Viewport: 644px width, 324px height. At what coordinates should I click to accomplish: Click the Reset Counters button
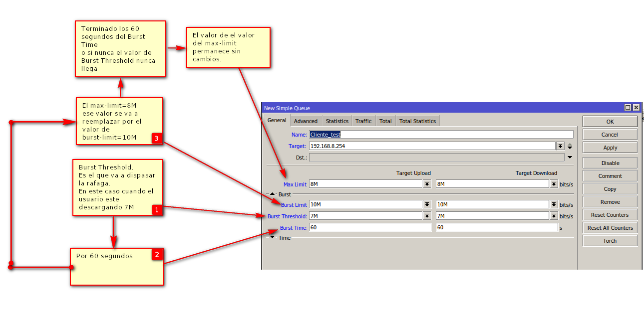pos(610,215)
